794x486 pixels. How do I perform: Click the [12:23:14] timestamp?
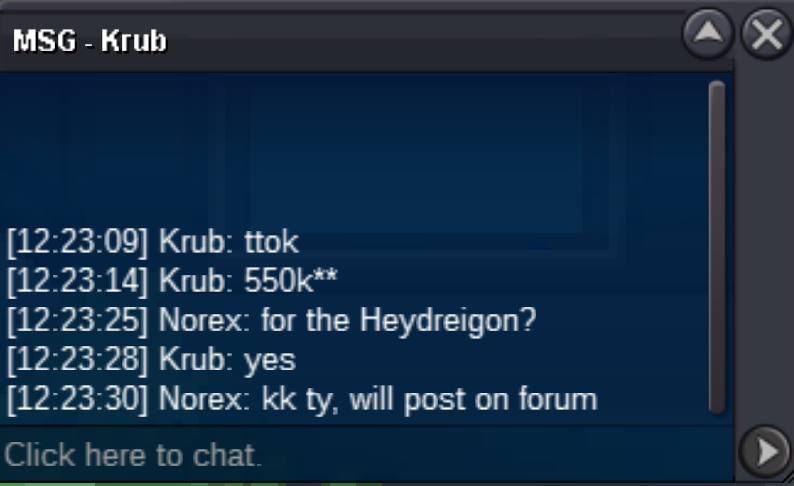point(77,281)
